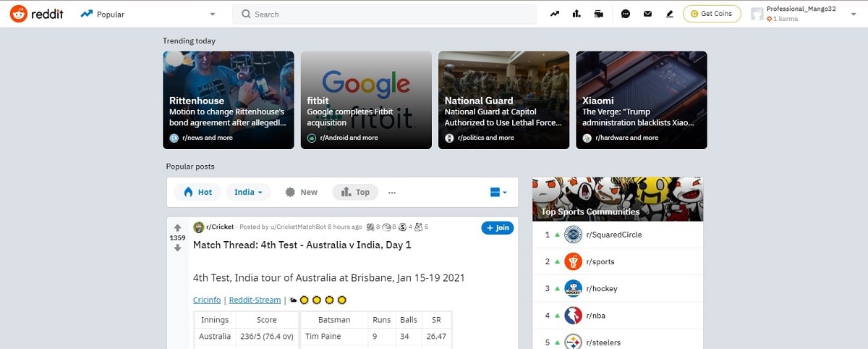Click the r/sports snoo icon
Image resolution: width=868 pixels, height=349 pixels.
coord(573,261)
